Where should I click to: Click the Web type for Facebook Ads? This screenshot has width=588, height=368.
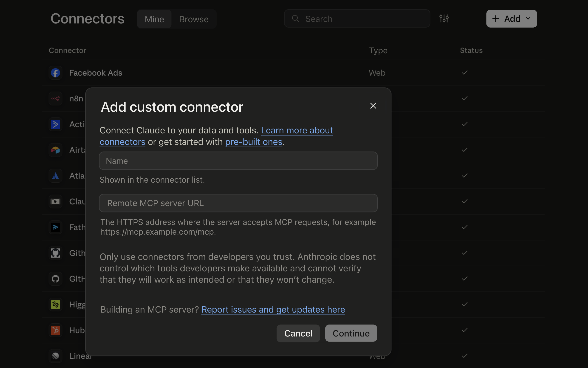pyautogui.click(x=377, y=73)
